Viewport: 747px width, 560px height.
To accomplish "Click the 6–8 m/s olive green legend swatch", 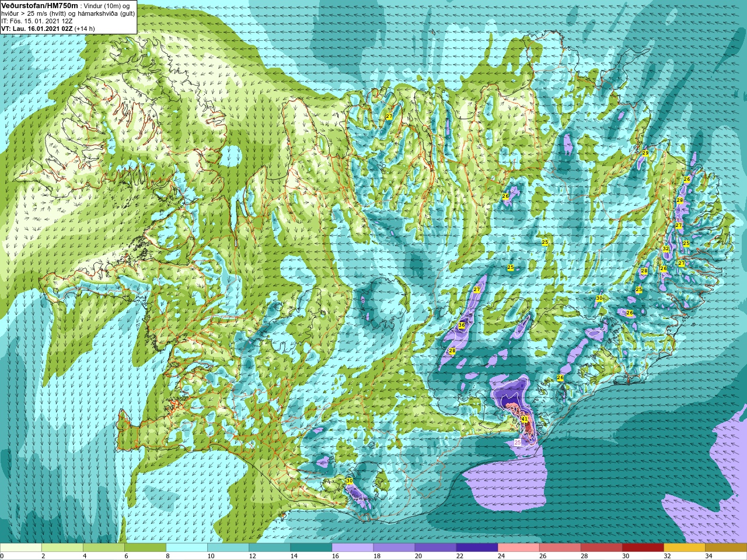I will pyautogui.click(x=145, y=548).
